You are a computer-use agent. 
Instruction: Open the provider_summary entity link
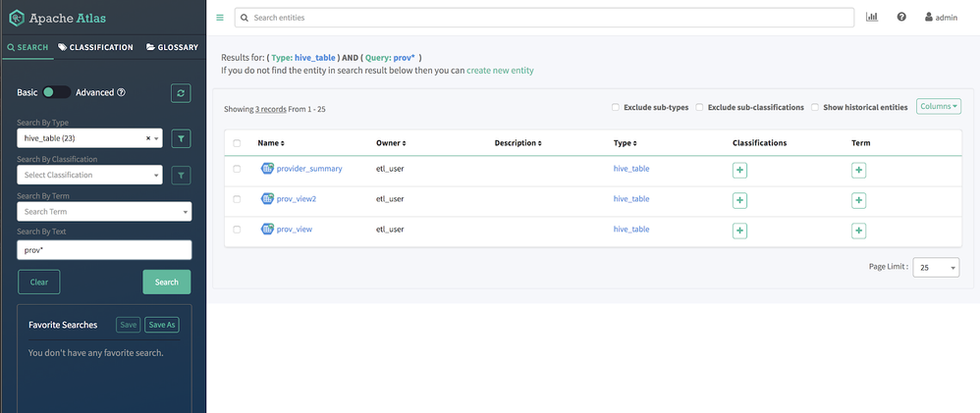309,169
